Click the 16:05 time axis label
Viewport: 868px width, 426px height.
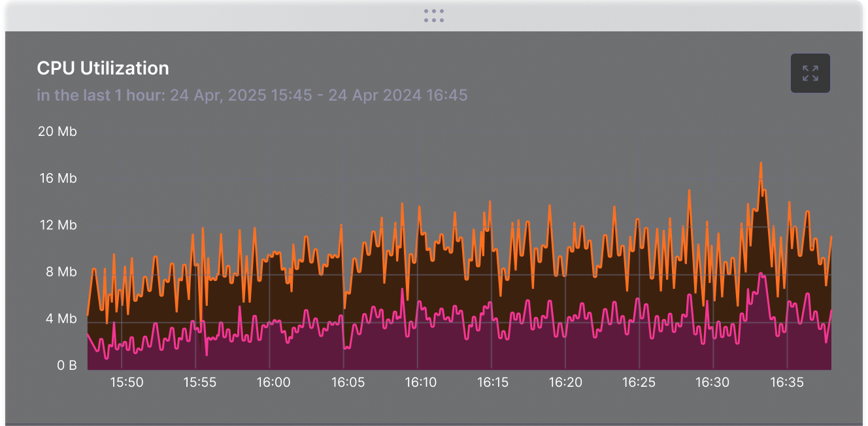tap(346, 382)
